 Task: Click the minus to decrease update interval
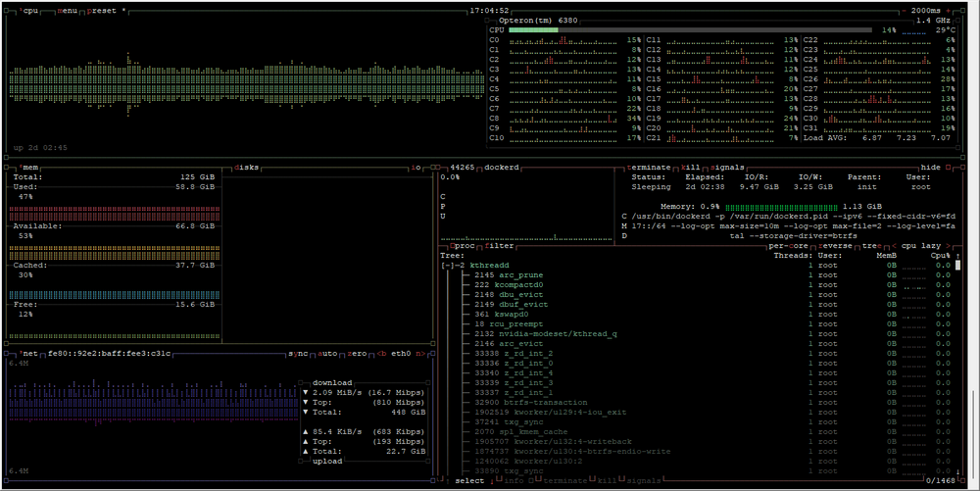point(905,11)
